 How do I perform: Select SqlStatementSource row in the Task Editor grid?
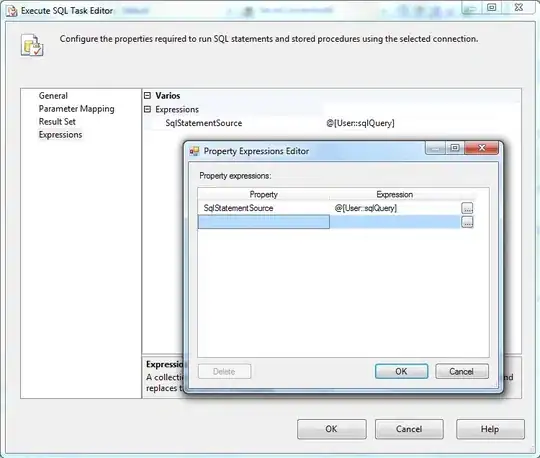coord(204,123)
